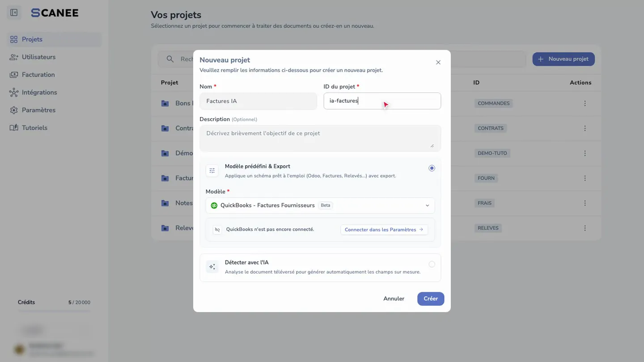The height and width of the screenshot is (362, 644).
Task: Click the Paramètres gear icon
Action: point(14,110)
